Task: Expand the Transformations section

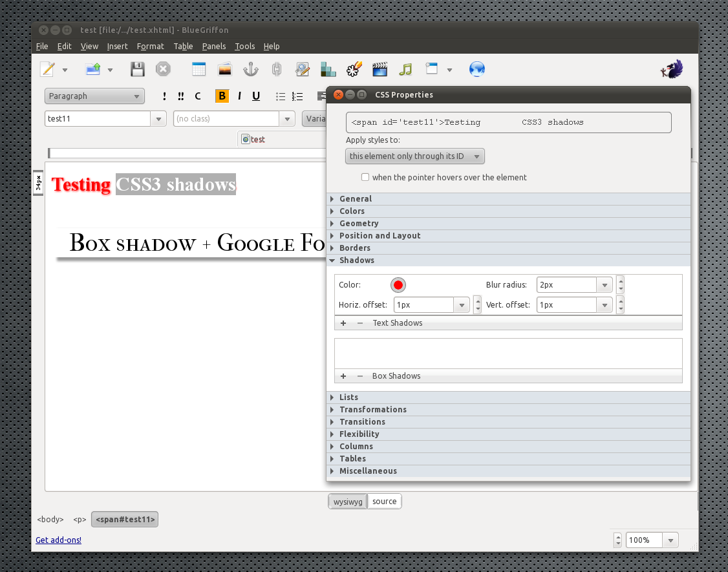Action: [508, 410]
